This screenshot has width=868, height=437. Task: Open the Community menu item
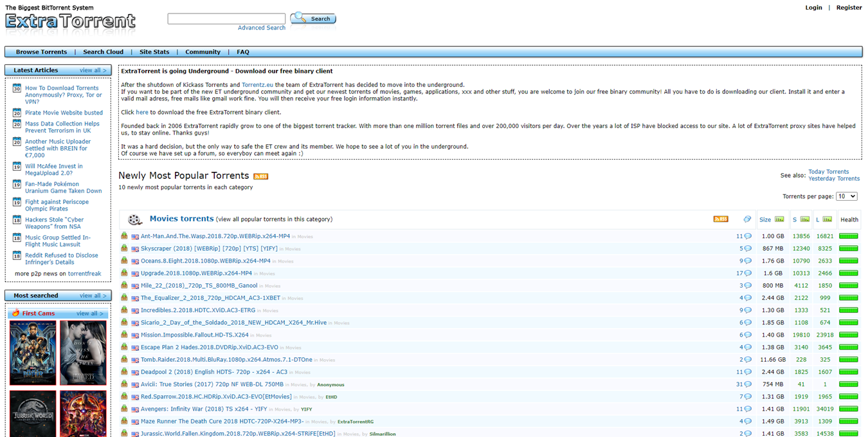coord(203,51)
